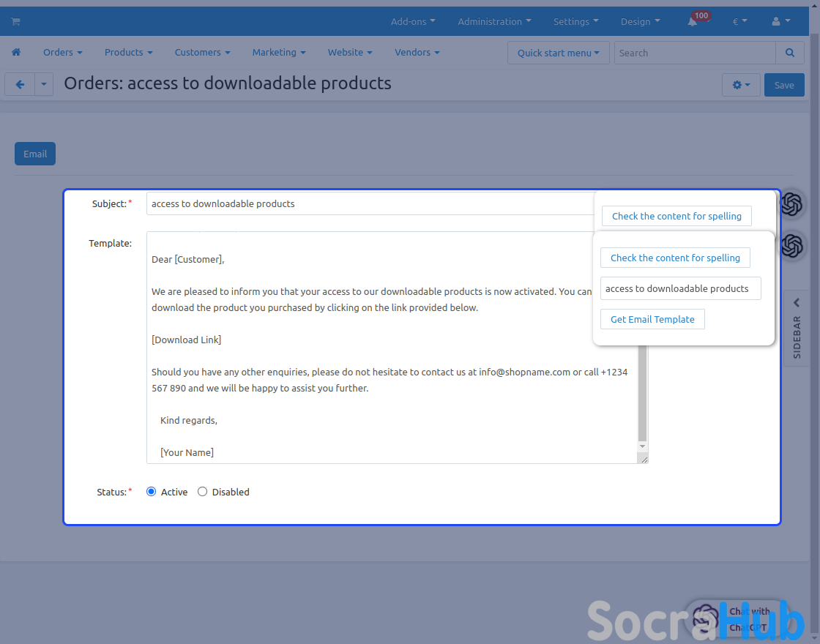Click the scrollbar down arrow in template area

[x=642, y=446]
